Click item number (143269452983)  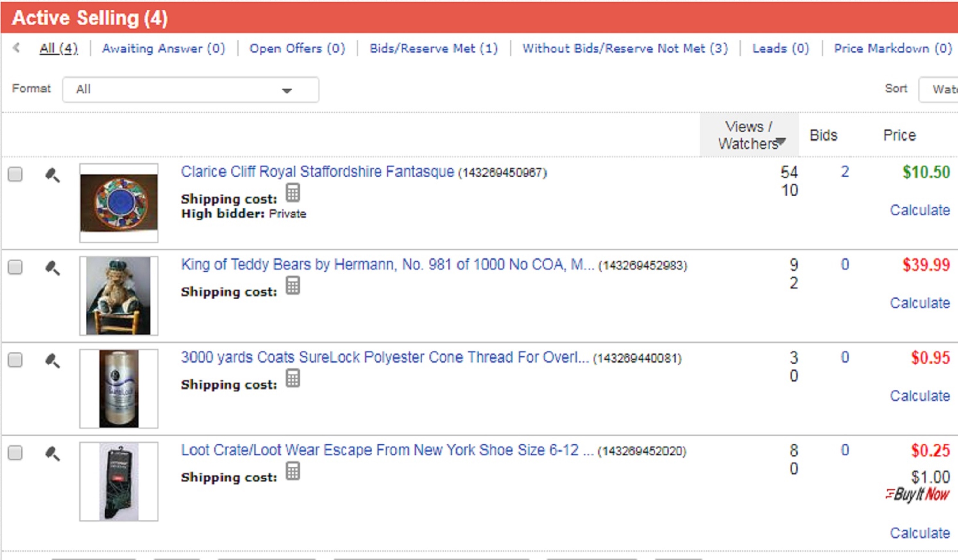pos(643,265)
